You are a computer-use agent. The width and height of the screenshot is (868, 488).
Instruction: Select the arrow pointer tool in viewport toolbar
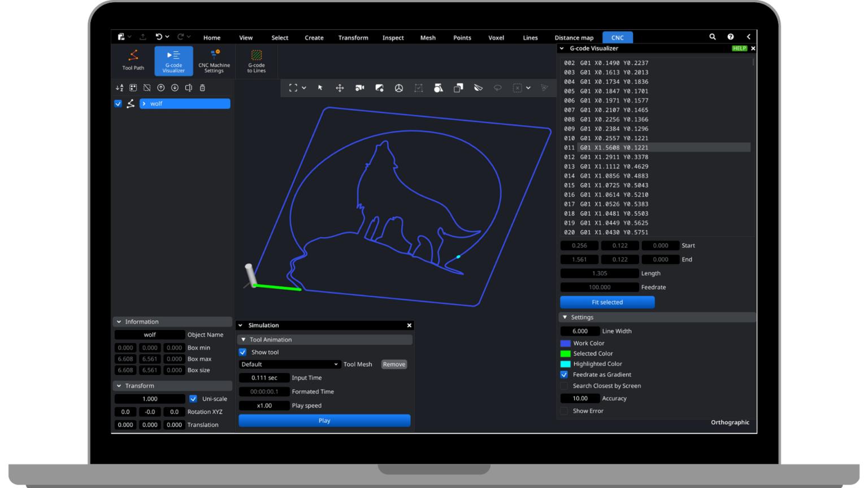(x=320, y=88)
